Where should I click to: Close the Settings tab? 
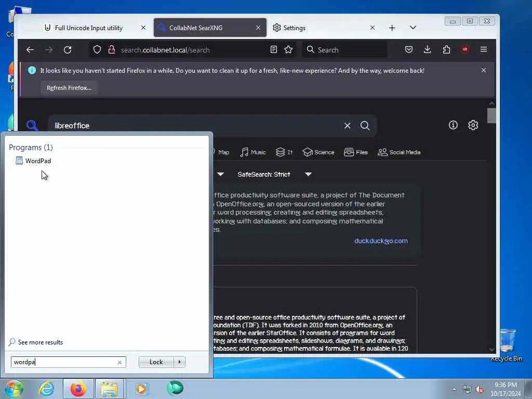pos(373,28)
